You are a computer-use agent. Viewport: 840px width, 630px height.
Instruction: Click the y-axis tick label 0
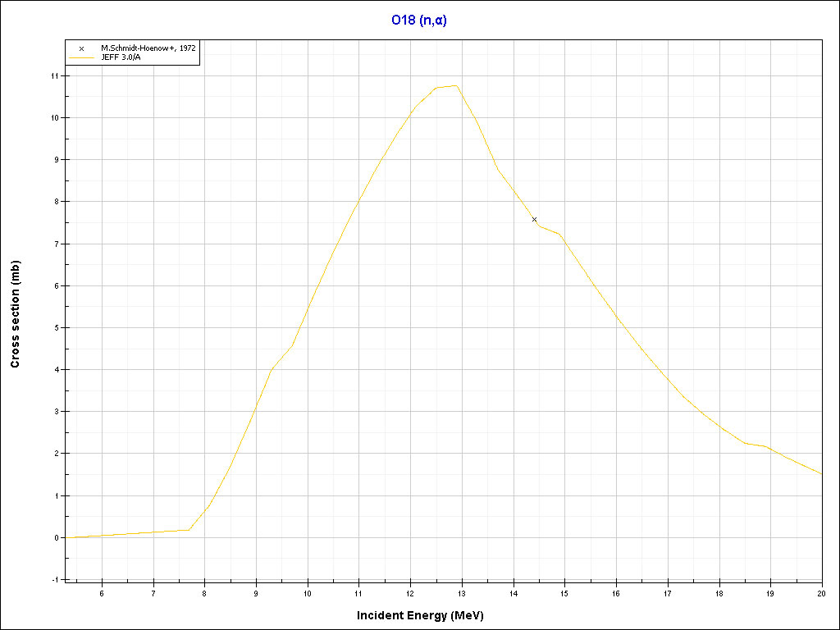coord(57,537)
